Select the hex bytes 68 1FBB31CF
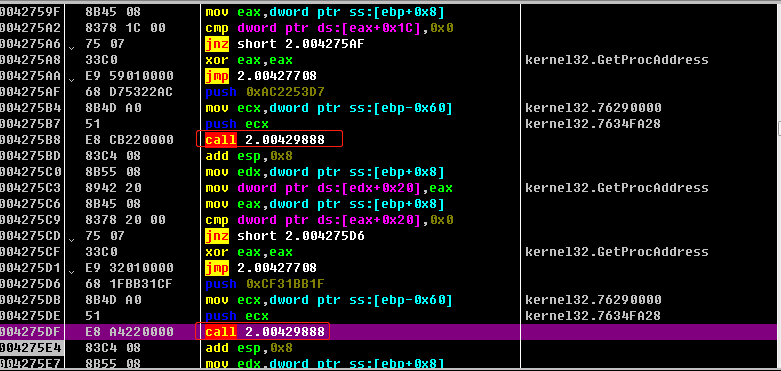 [x=130, y=284]
